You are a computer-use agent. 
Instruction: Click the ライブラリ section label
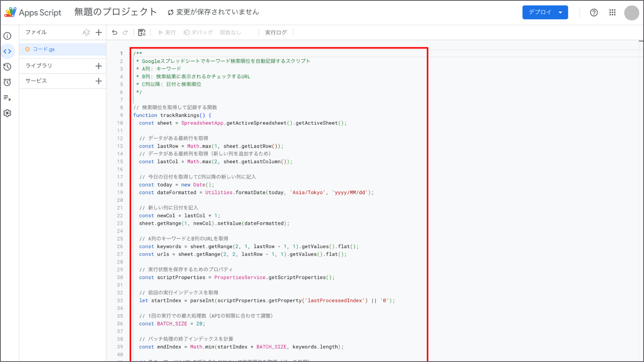click(x=39, y=66)
